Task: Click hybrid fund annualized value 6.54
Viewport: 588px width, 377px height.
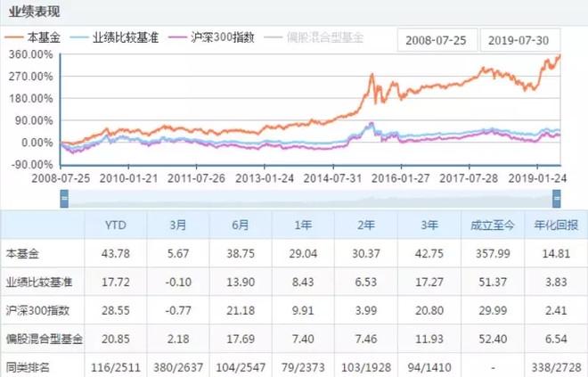Action: (556, 339)
